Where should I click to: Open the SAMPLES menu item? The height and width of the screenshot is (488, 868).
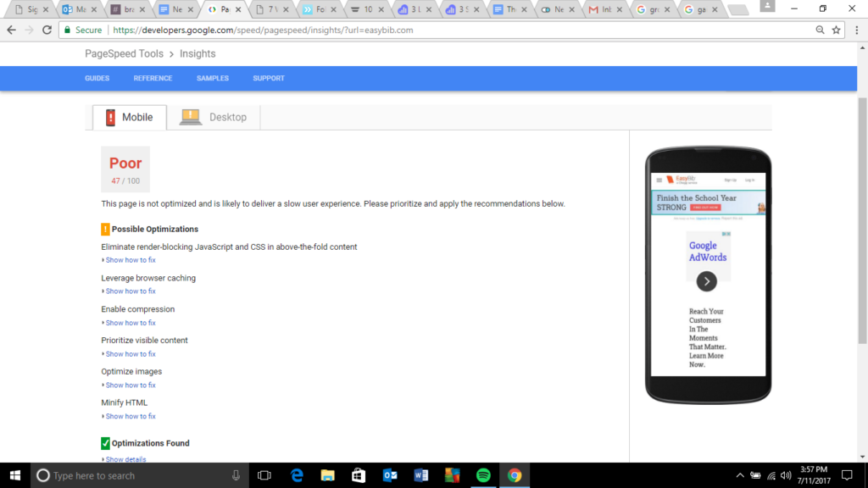213,78
